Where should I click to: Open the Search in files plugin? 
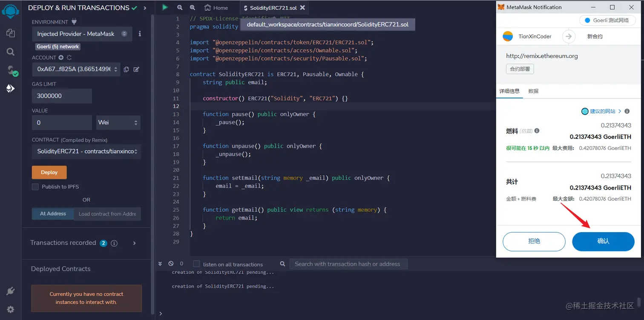pos(11,52)
